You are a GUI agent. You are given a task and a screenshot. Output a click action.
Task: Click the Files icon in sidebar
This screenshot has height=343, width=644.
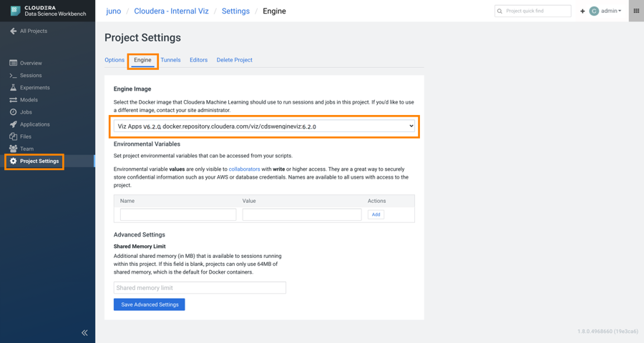pyautogui.click(x=13, y=136)
